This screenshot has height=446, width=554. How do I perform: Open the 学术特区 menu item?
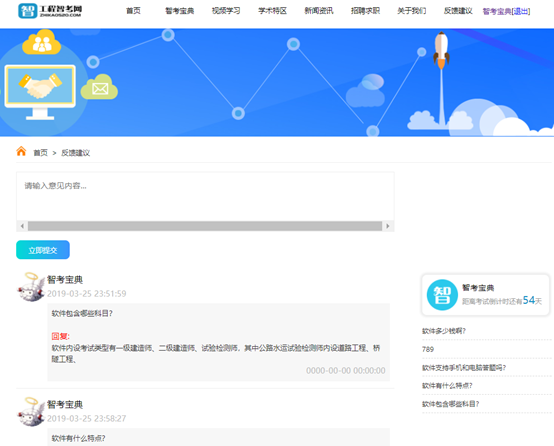[x=272, y=11]
